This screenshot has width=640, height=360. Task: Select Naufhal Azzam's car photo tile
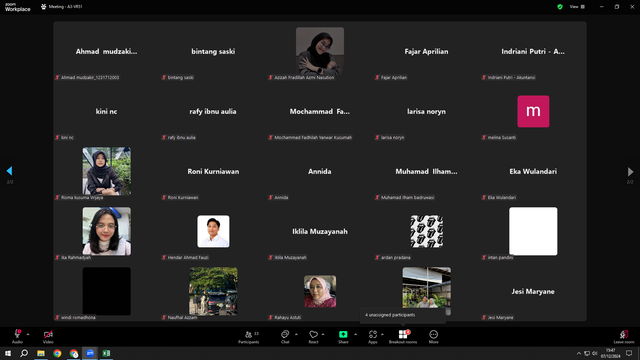click(213, 291)
